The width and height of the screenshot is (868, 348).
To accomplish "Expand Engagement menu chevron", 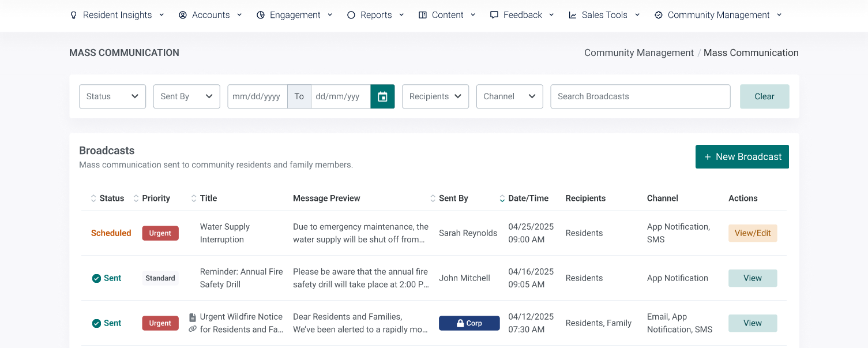I will pyautogui.click(x=330, y=15).
